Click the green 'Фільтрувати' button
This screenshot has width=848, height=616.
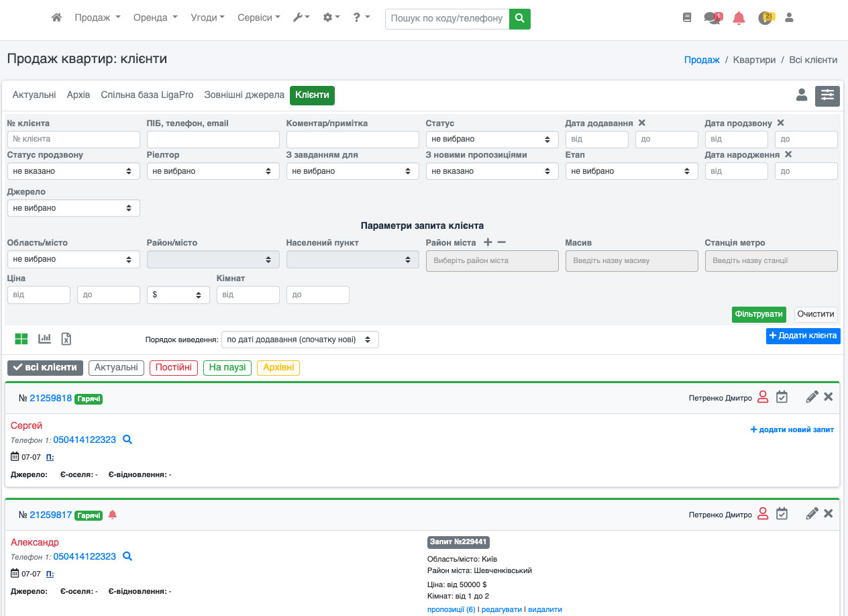point(759,314)
